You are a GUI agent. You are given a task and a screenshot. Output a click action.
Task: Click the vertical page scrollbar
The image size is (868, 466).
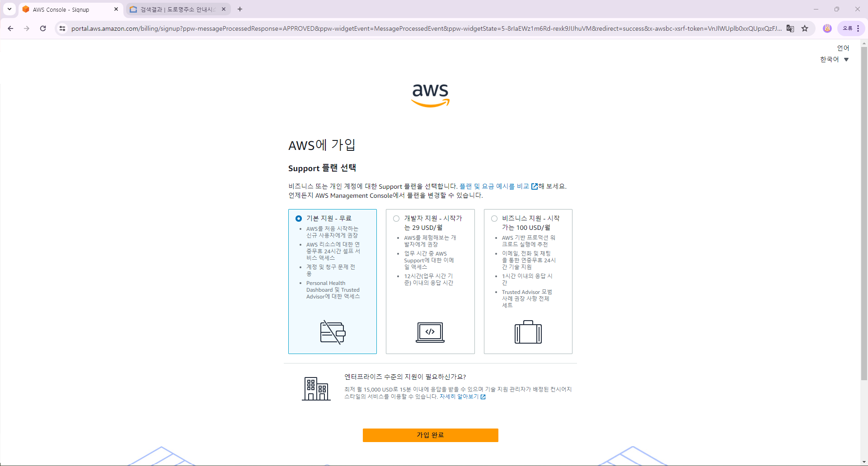click(864, 214)
